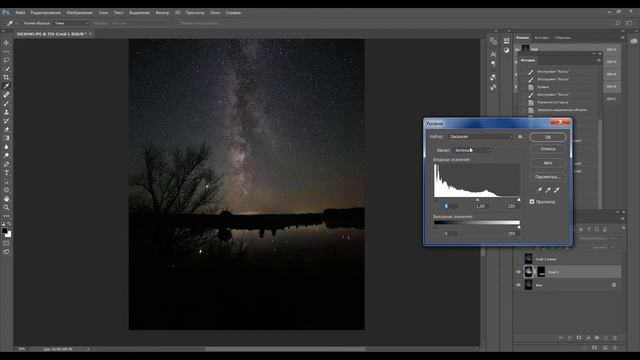Switch to the Контуры tab

click(x=542, y=38)
